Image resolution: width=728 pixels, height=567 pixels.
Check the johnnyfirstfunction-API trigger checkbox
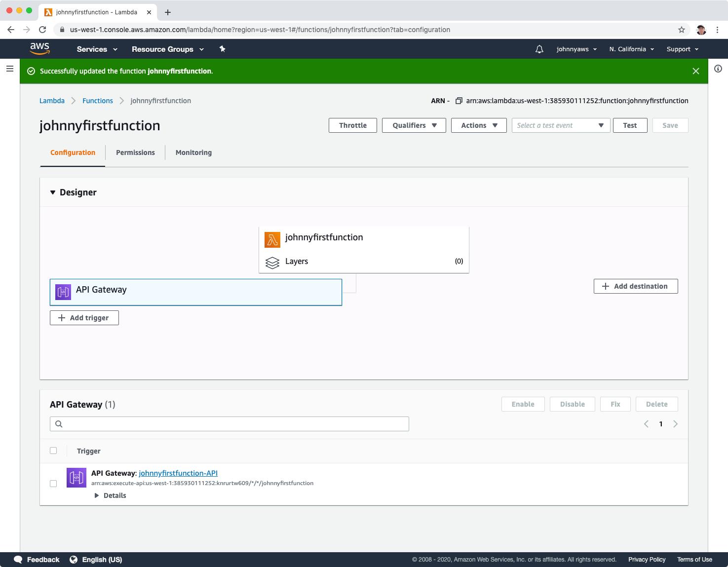point(53,484)
